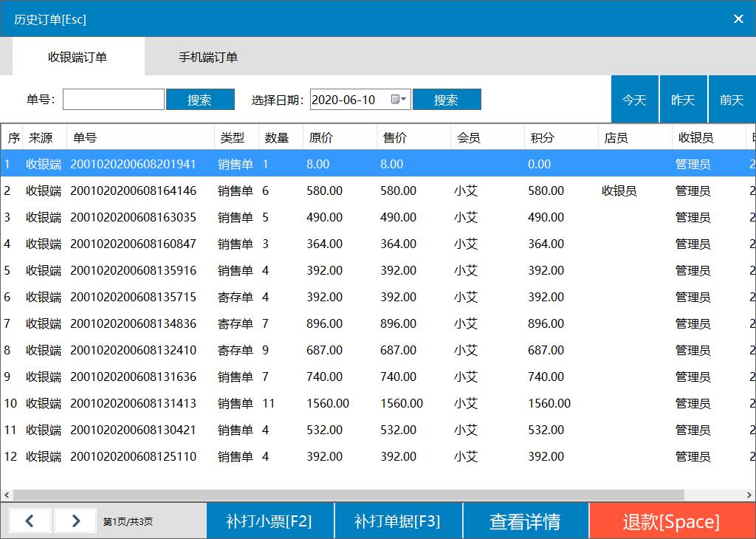Filter orders by 前天
Screen dimensions: 756x539
click(732, 100)
